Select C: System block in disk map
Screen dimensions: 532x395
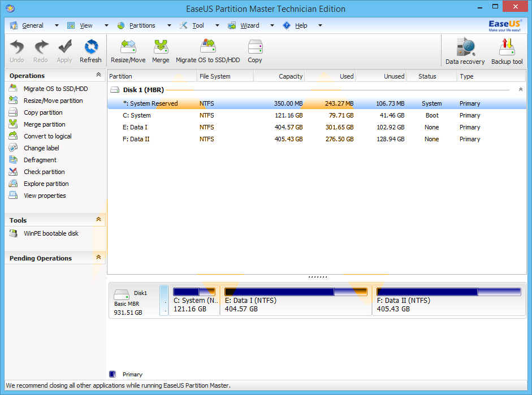194,301
